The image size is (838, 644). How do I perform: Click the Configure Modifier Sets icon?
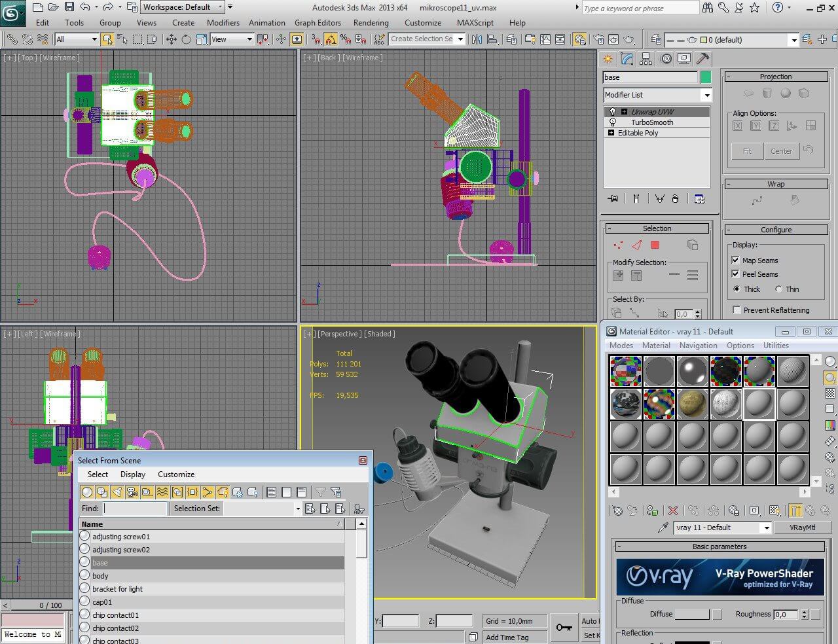[699, 199]
